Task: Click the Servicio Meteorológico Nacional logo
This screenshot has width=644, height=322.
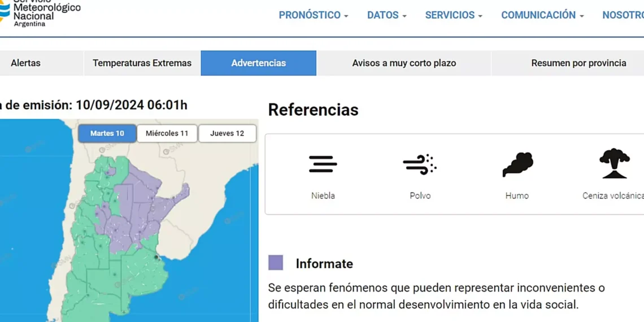Action: 40,14
